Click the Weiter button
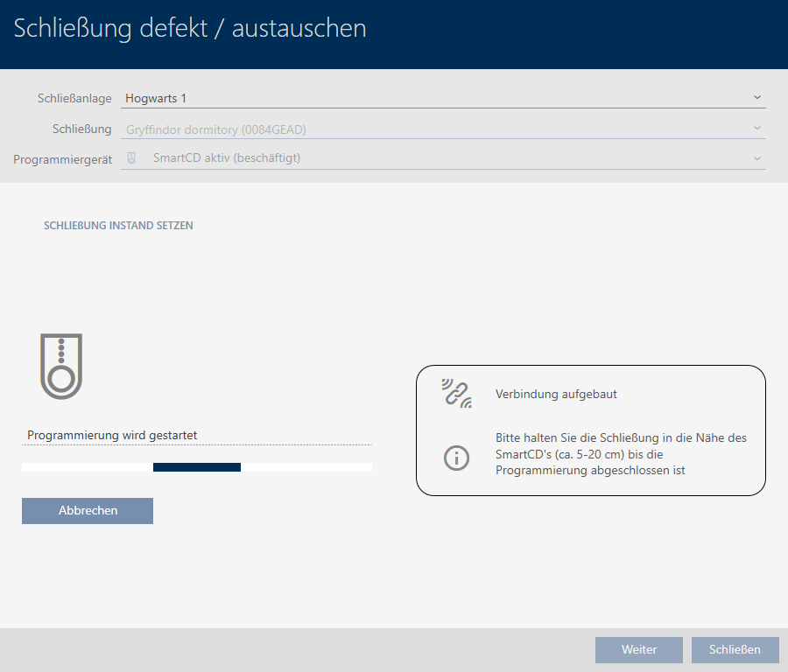Image resolution: width=788 pixels, height=672 pixels. click(x=638, y=649)
